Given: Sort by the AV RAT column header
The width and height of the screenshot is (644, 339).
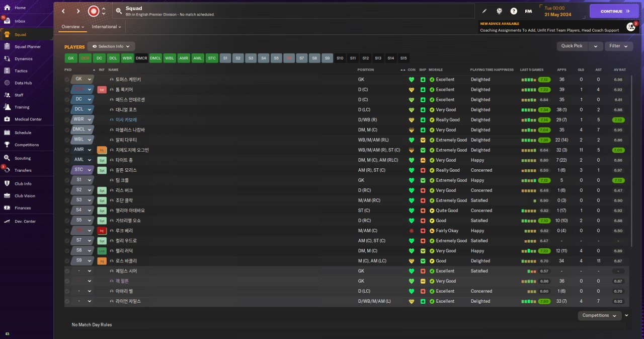Looking at the screenshot, I should (x=619, y=70).
